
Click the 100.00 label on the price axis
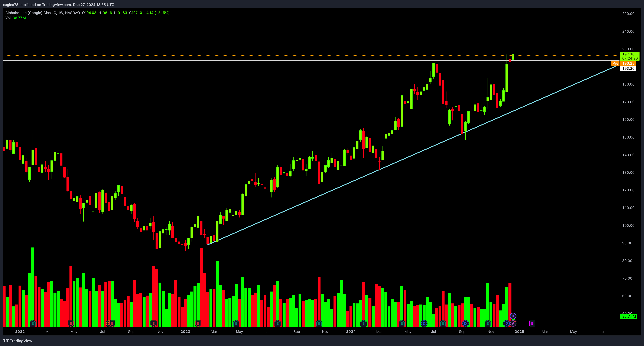pyautogui.click(x=628, y=225)
